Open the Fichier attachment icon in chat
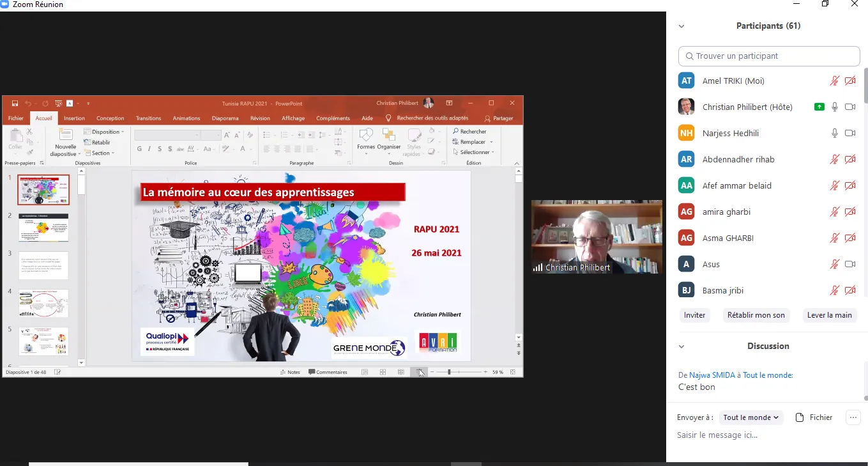The image size is (868, 466). click(x=799, y=417)
